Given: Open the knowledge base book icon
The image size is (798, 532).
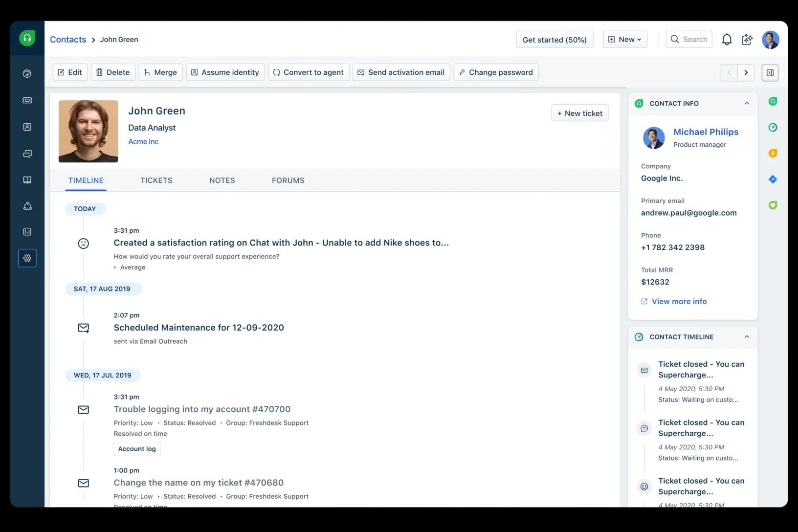Looking at the screenshot, I should 27,180.
